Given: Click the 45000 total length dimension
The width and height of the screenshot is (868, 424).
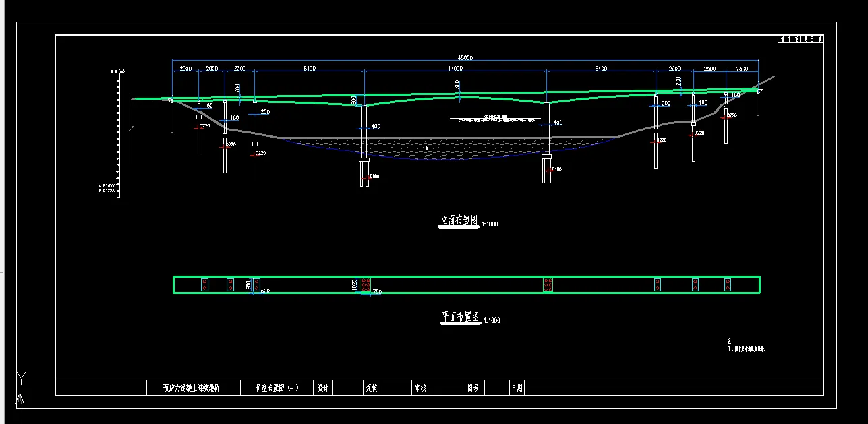Looking at the screenshot, I should click(x=465, y=58).
